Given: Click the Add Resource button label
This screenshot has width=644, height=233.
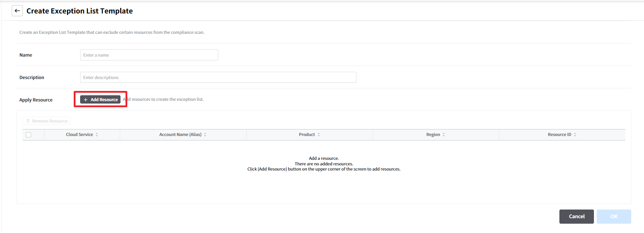Looking at the screenshot, I should click(x=104, y=100).
